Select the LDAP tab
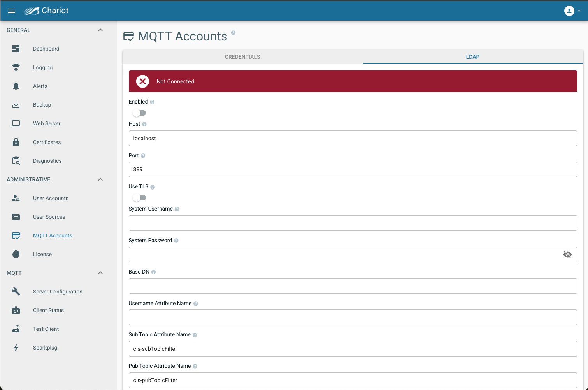Viewport: 588px width, 390px height. (x=473, y=57)
